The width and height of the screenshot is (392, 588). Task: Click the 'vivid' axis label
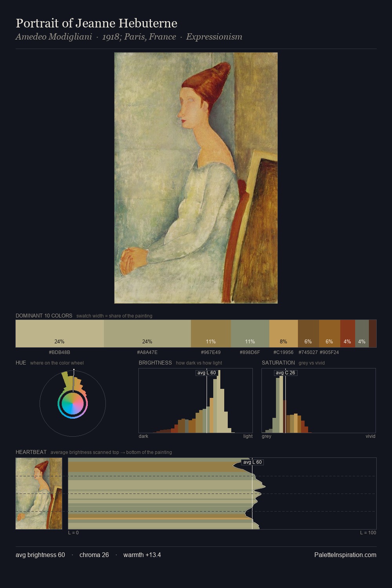[x=370, y=436]
